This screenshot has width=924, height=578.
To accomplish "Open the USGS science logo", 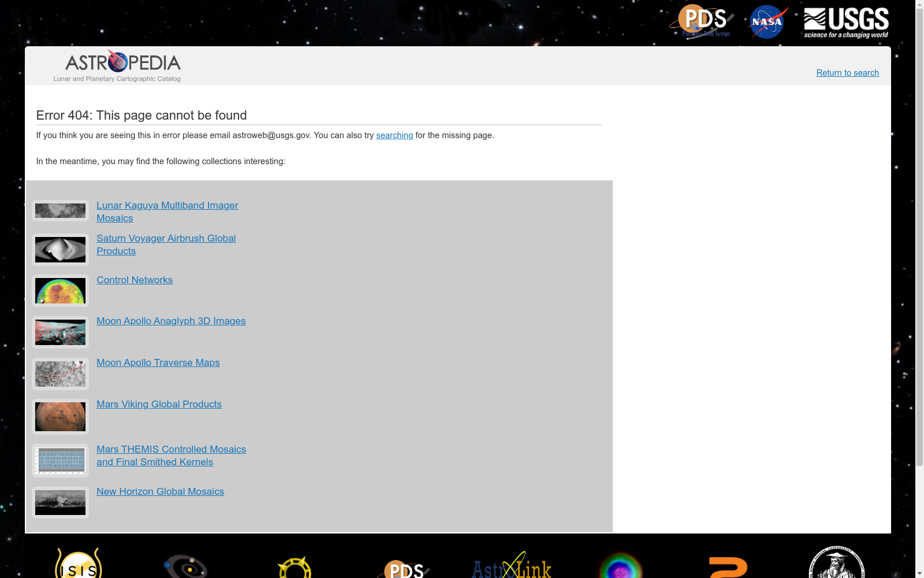I will coord(846,23).
